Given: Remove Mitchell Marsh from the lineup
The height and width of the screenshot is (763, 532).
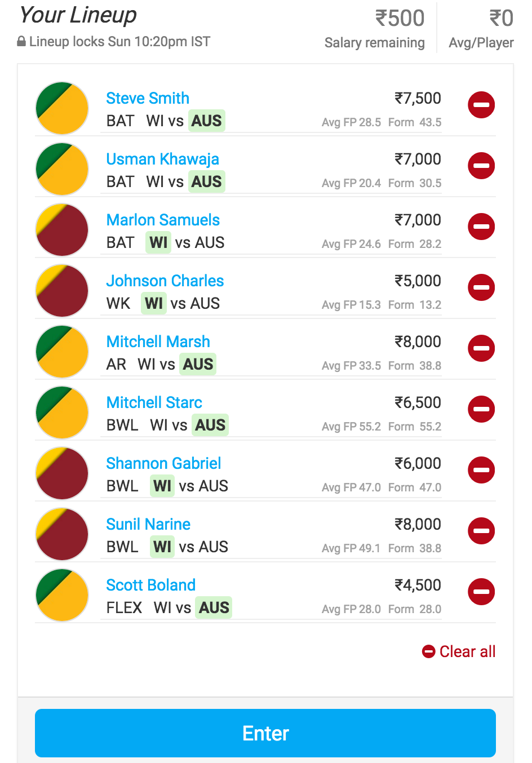Looking at the screenshot, I should [481, 348].
